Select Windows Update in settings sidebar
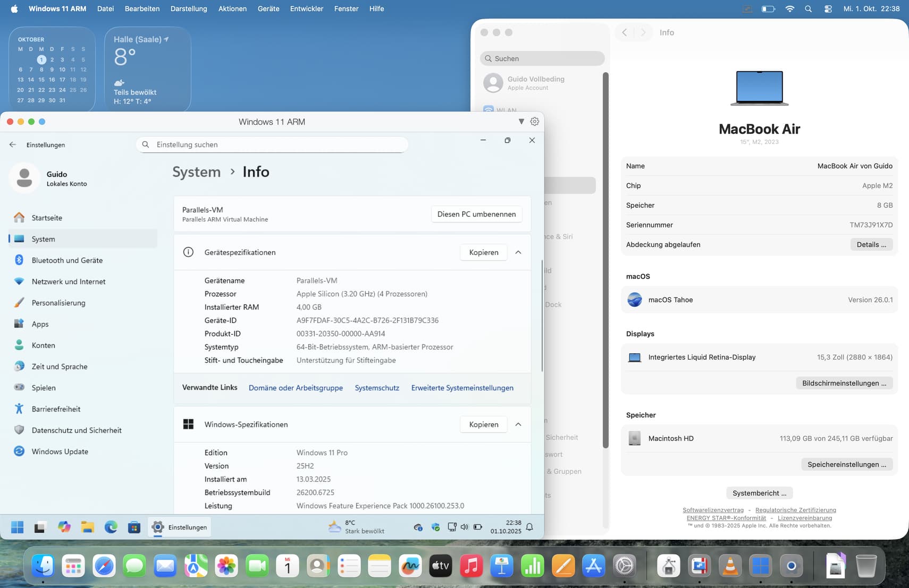The width and height of the screenshot is (909, 588). pyautogui.click(x=60, y=451)
